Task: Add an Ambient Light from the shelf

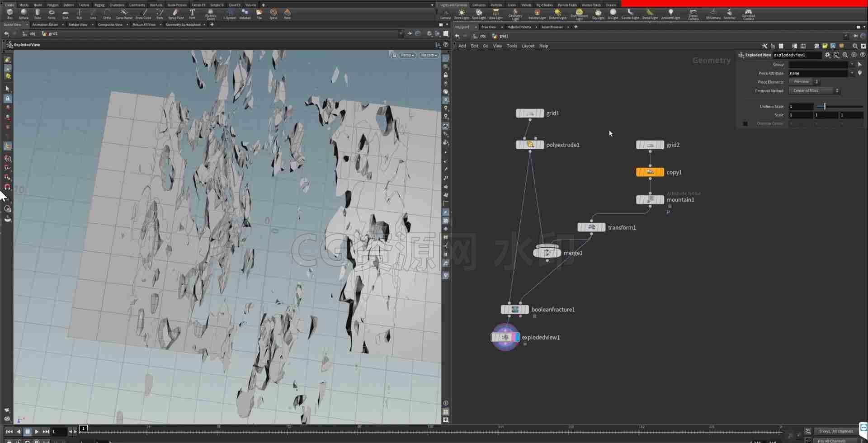Action: [670, 14]
